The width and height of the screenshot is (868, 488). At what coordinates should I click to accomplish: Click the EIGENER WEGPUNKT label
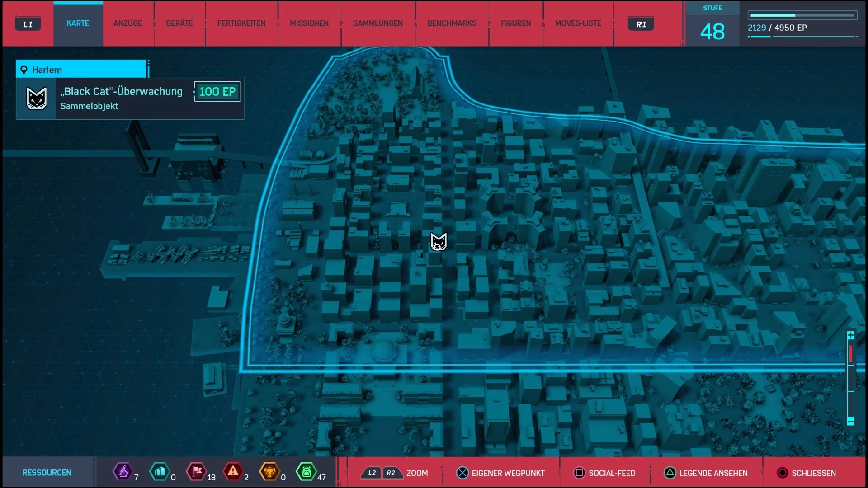pyautogui.click(x=508, y=473)
